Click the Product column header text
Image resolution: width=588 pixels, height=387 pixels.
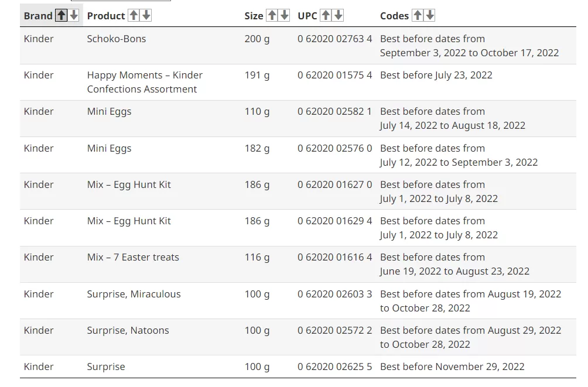(x=106, y=16)
